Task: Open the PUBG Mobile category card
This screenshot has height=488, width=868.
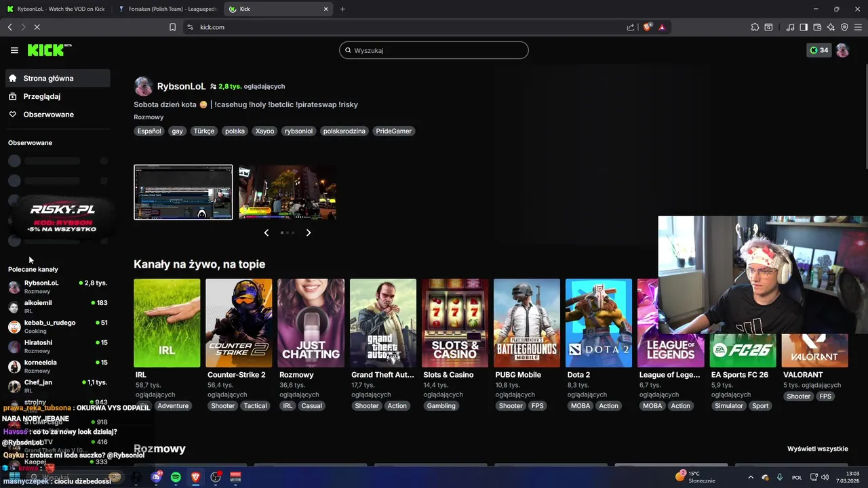Action: (x=527, y=323)
